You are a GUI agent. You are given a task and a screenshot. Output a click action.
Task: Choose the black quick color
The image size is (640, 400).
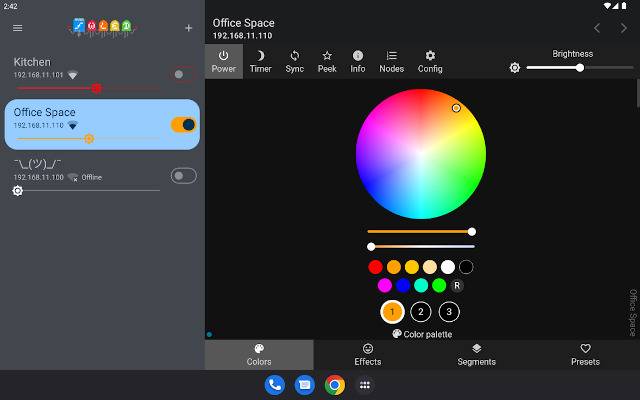[x=466, y=267]
